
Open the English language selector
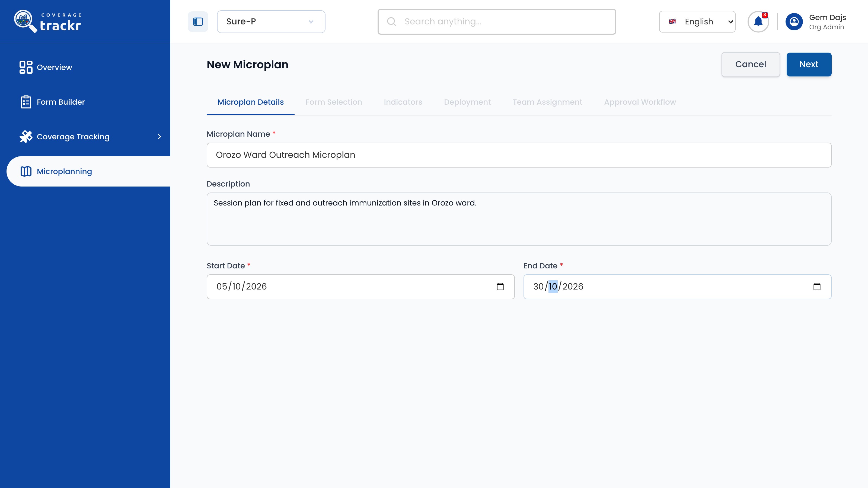pos(697,22)
